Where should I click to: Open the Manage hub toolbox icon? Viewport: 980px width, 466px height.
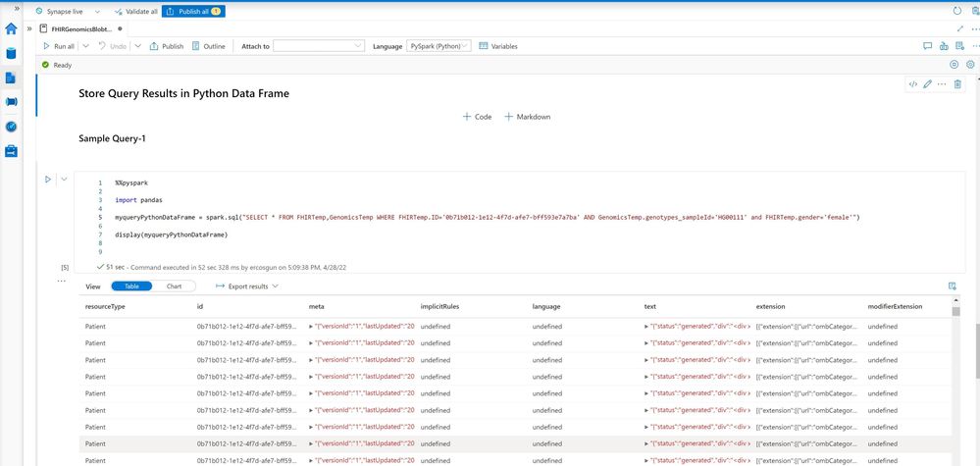11,150
